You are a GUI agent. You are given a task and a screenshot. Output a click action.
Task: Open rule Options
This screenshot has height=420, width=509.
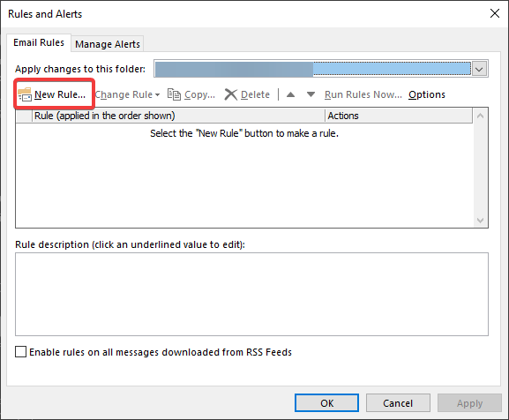coord(427,94)
